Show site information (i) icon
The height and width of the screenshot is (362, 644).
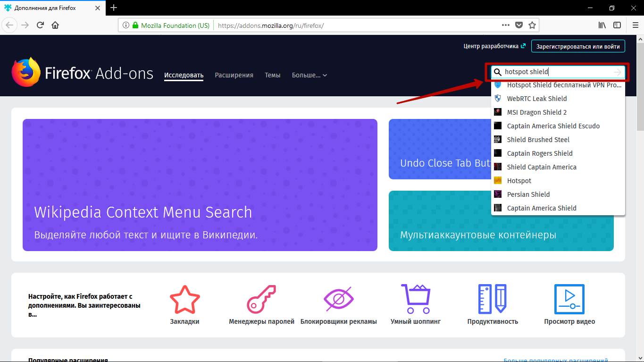[x=126, y=25]
